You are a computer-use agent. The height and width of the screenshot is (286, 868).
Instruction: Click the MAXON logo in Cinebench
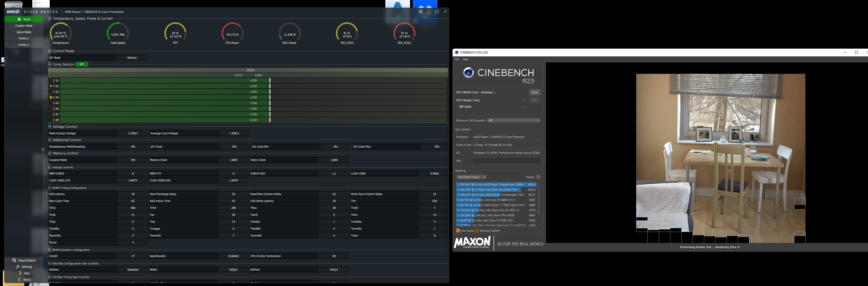(472, 242)
